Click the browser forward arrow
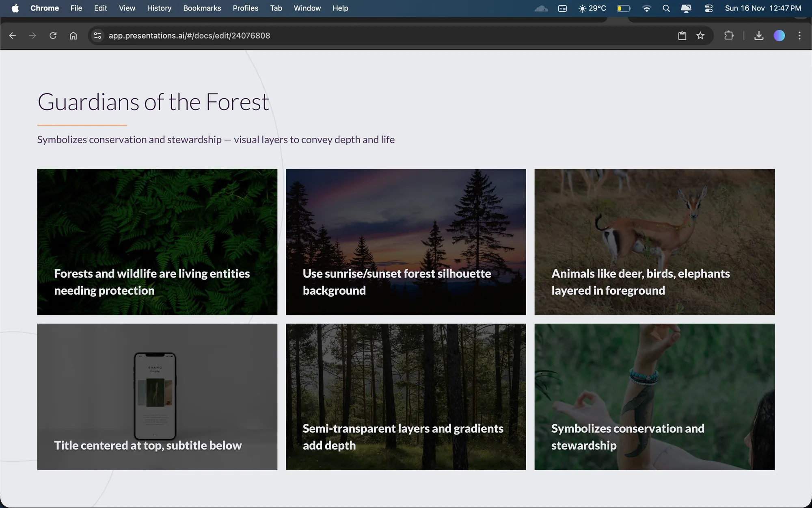Image resolution: width=812 pixels, height=508 pixels. click(32, 36)
